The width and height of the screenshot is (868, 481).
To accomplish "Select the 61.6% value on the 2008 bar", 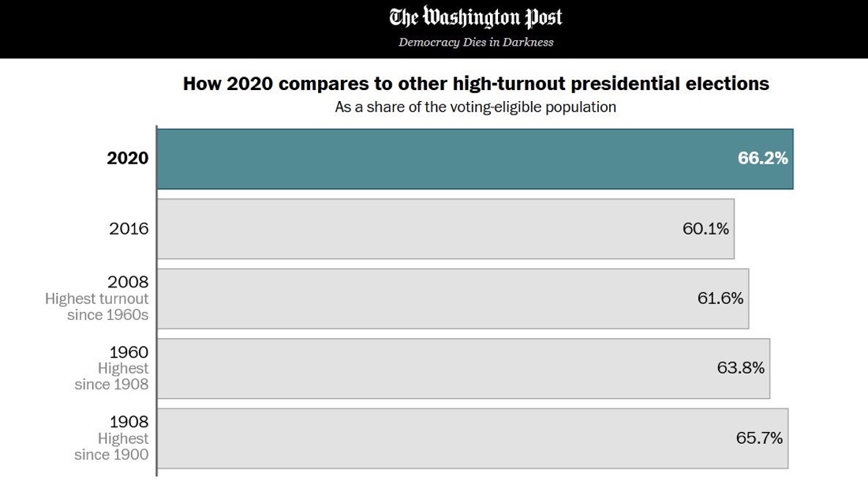I will (x=720, y=298).
